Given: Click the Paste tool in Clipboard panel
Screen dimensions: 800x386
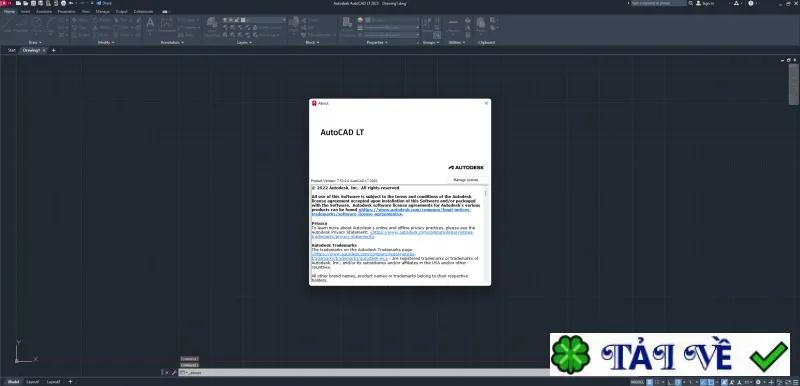Looking at the screenshot, I should click(481, 24).
